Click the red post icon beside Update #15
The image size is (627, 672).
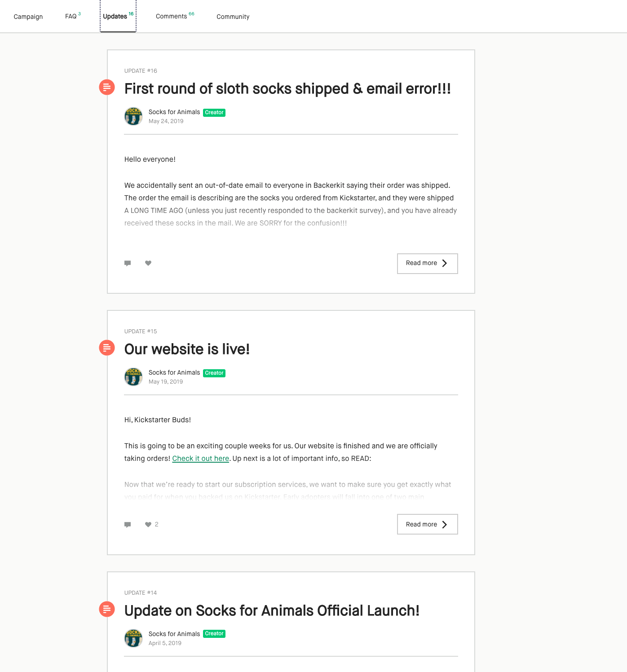pyautogui.click(x=107, y=348)
